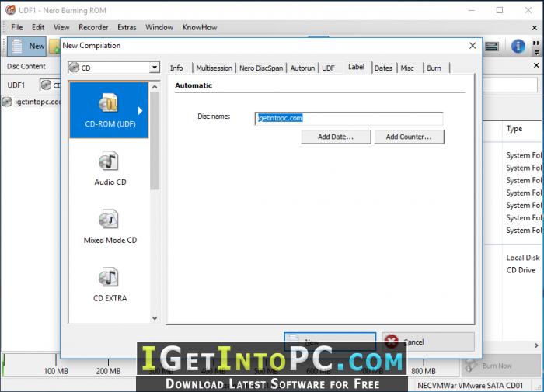The image size is (544, 392).
Task: Click the igetintopc.com disc icon in tree
Action: [6, 102]
